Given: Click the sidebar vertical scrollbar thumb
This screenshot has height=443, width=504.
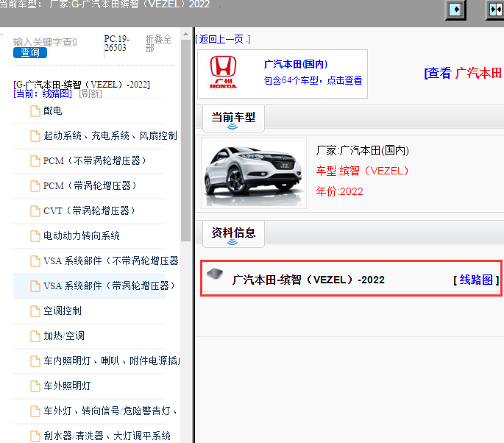Looking at the screenshot, I should pyautogui.click(x=185, y=140).
